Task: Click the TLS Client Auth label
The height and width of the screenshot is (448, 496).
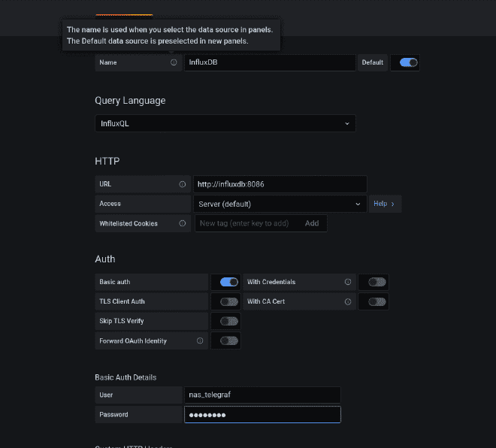Action: point(122,301)
